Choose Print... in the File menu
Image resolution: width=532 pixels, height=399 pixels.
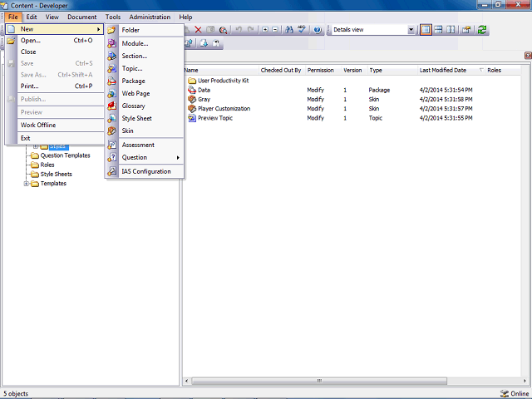coord(54,86)
